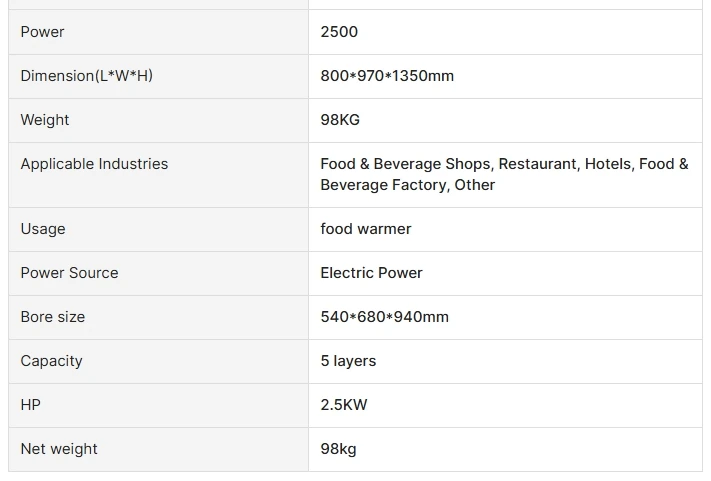Click the Usage label cell
The width and height of the screenshot is (711, 481).
pos(43,229)
